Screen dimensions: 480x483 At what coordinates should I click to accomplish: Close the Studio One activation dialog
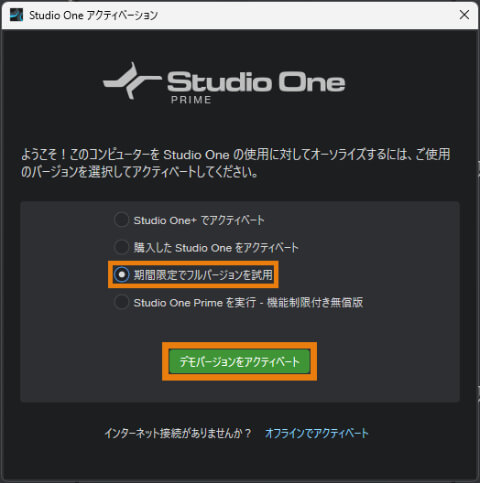pyautogui.click(x=464, y=15)
